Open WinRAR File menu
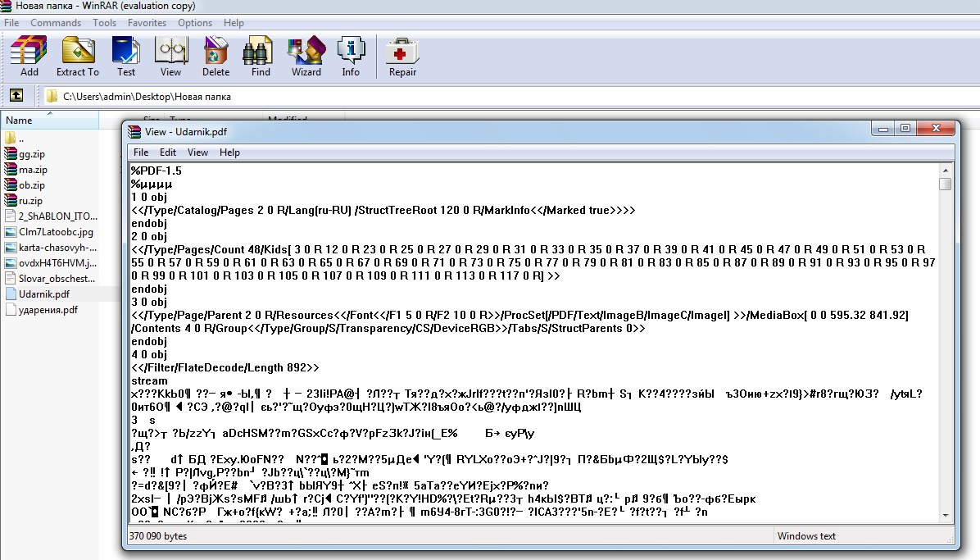This screenshot has width=980, height=560. pos(11,22)
